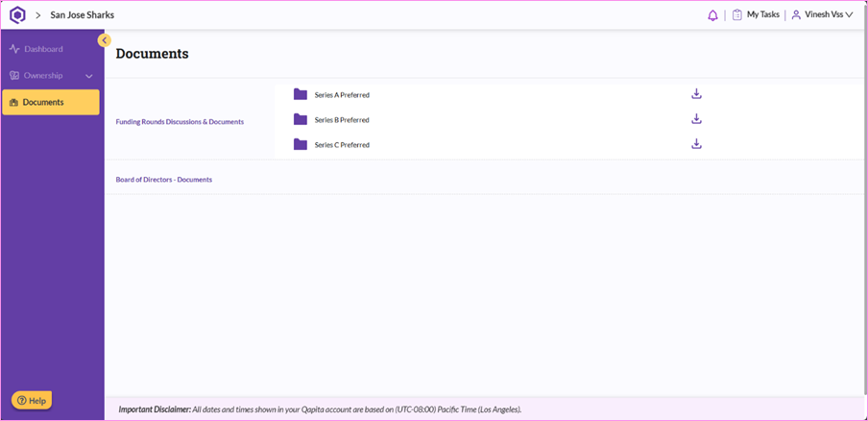Click the Series A Preferred label
This screenshot has width=868, height=421.
342,95
